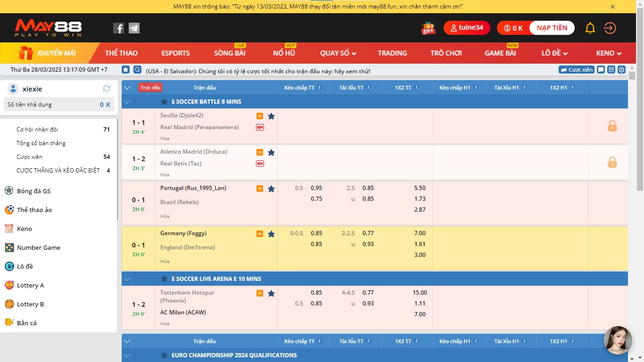Favorite the Germany vs England match
The width and height of the screenshot is (644, 362).
click(271, 234)
